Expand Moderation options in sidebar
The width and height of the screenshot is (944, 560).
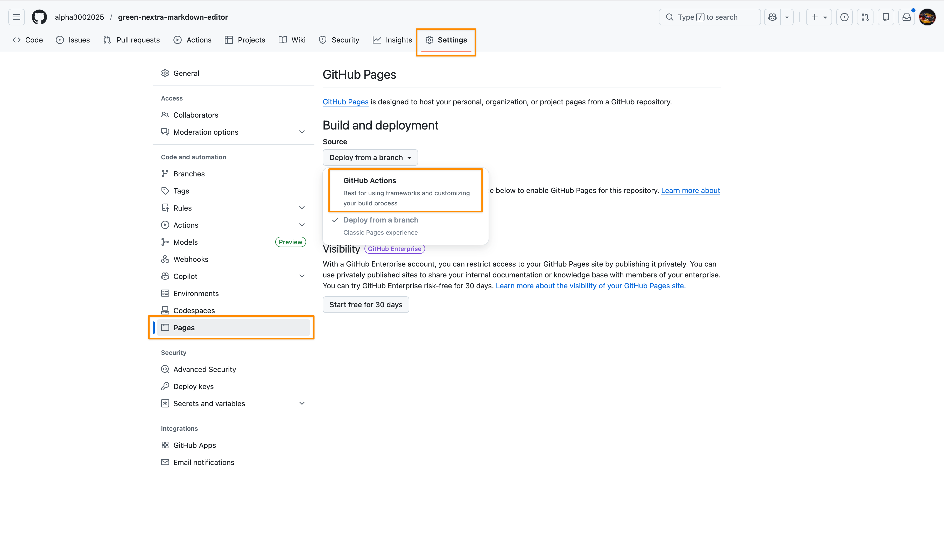(302, 132)
